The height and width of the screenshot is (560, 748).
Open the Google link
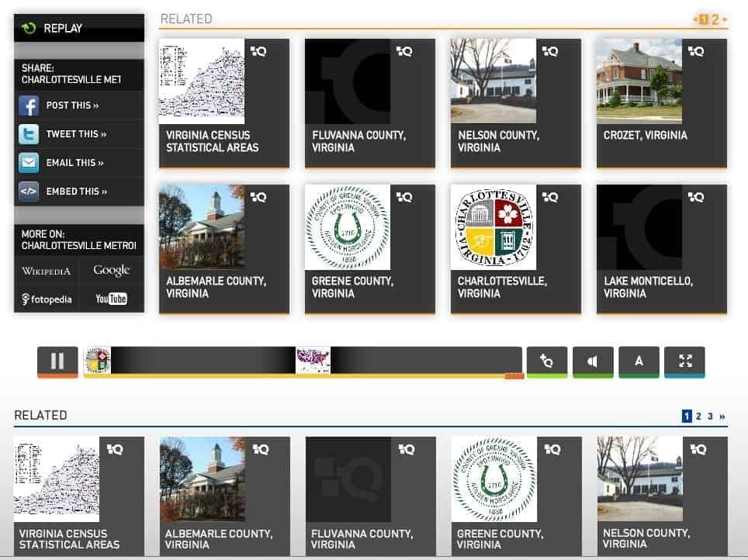[111, 271]
